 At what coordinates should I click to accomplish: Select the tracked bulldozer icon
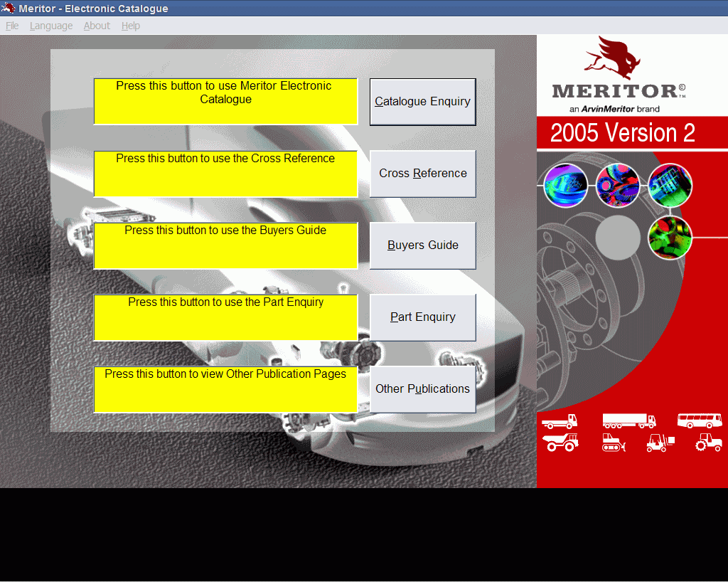tap(614, 443)
